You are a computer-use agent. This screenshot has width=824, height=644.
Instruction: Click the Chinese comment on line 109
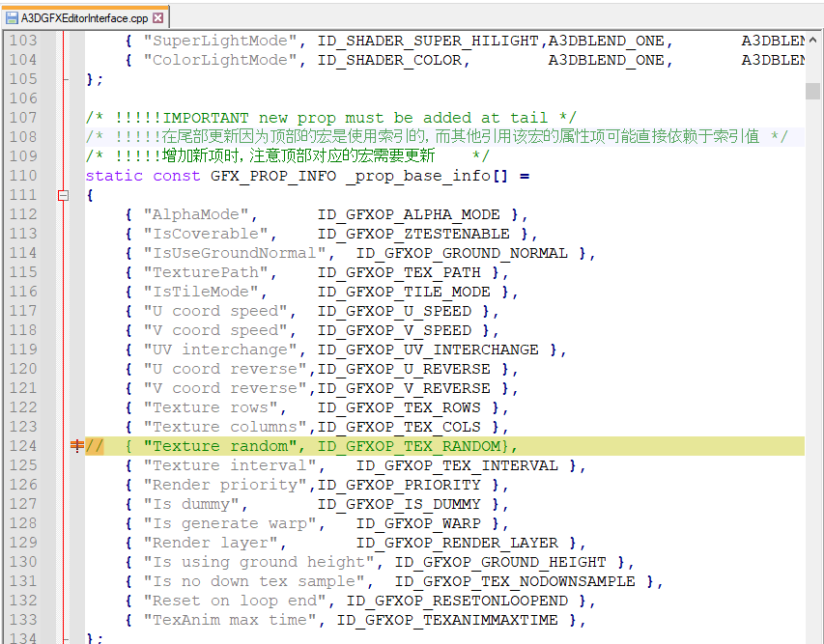[288, 156]
